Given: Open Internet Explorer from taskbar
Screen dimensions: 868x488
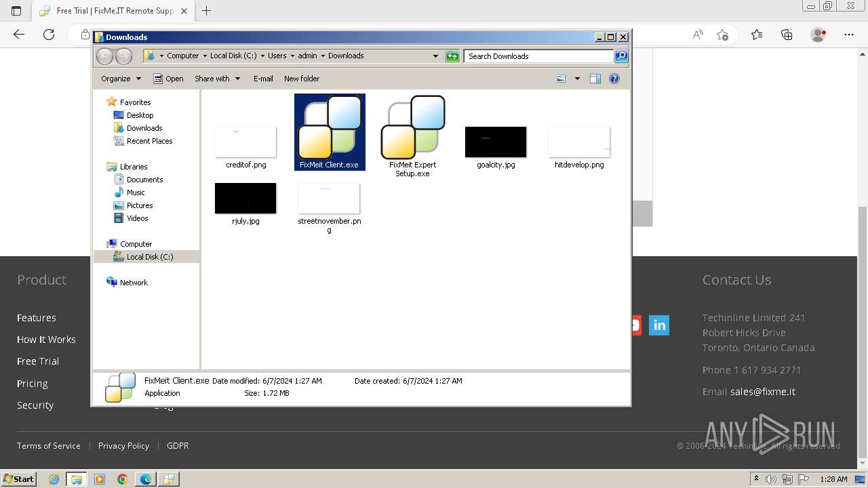Looking at the screenshot, I should point(54,479).
